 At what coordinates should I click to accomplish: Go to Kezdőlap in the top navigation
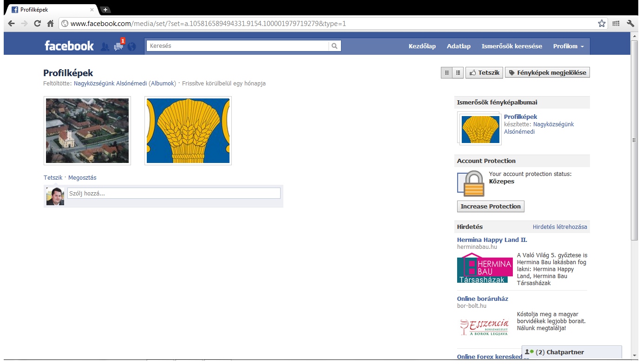(x=422, y=46)
